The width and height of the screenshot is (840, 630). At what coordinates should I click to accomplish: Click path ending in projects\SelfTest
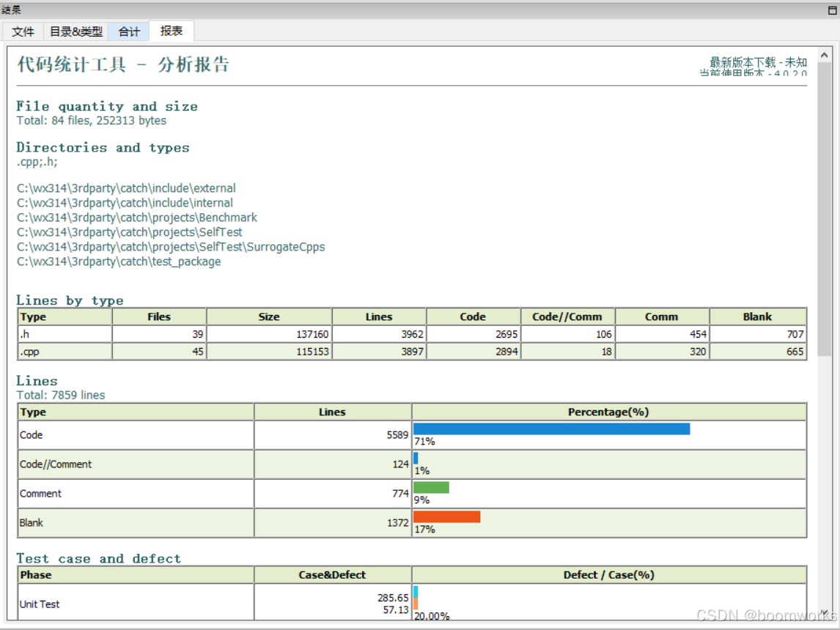(129, 232)
